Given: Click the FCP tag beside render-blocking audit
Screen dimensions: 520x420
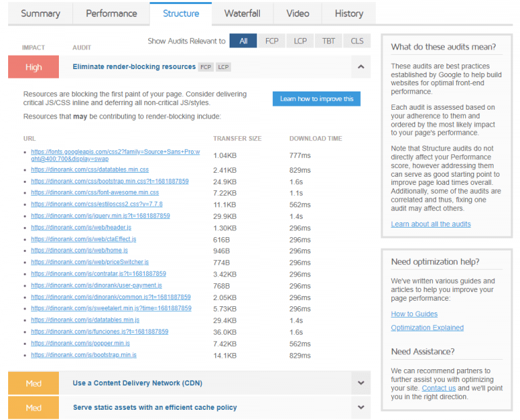Looking at the screenshot, I should pos(206,67).
